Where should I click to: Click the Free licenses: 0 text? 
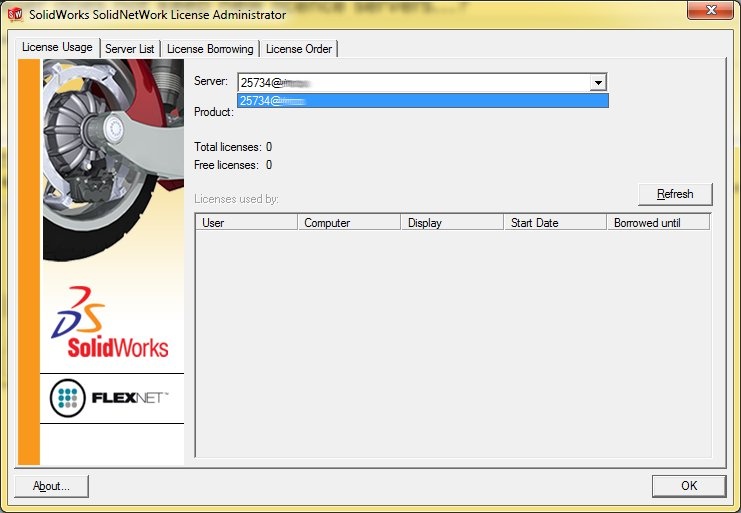pyautogui.click(x=233, y=165)
